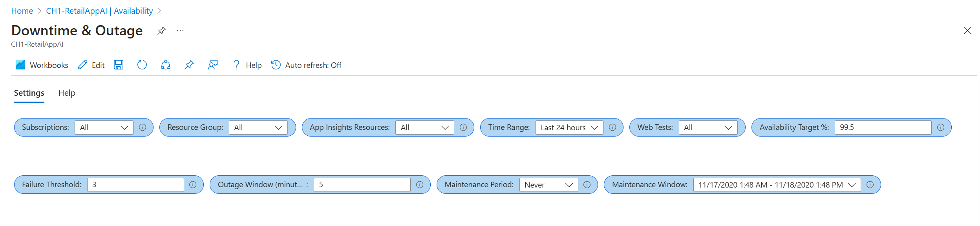Image resolution: width=980 pixels, height=226 pixels.
Task: Pin the workbook to dashboard
Action: coord(189,65)
